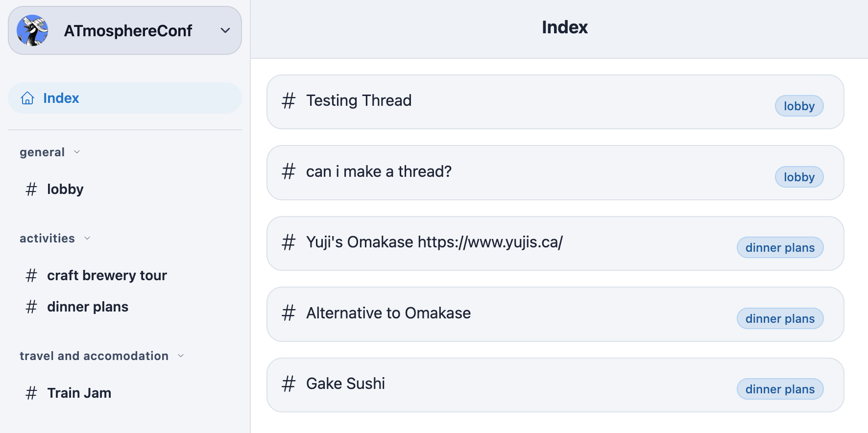Open the Gake Sushi thread

tap(345, 384)
